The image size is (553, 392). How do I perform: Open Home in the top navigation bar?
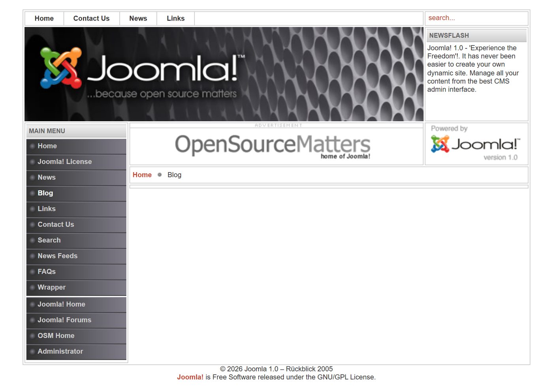(44, 19)
